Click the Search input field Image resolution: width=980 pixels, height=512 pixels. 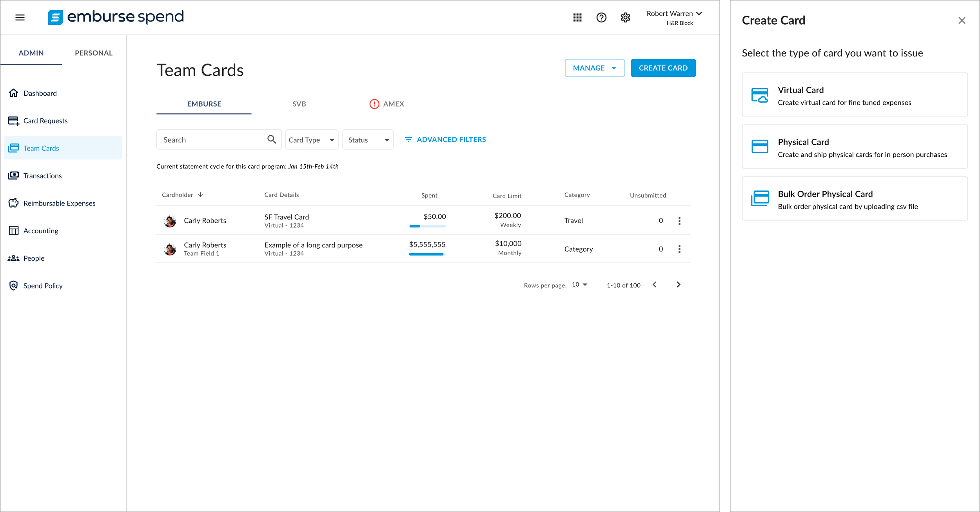[212, 140]
